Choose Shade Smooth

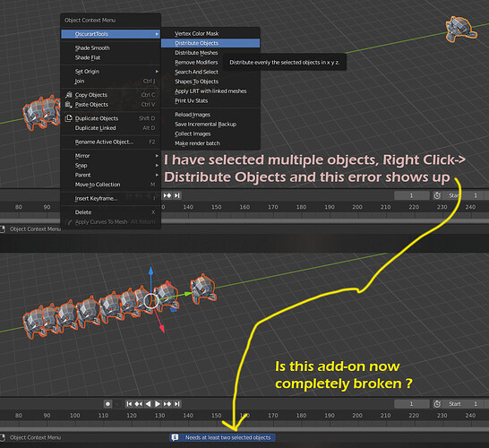(111, 47)
